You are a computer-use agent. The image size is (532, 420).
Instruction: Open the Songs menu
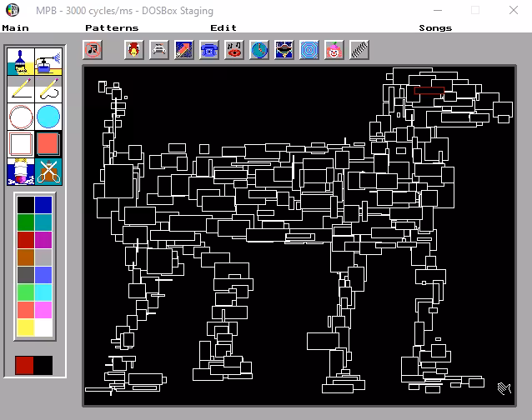[x=435, y=27]
